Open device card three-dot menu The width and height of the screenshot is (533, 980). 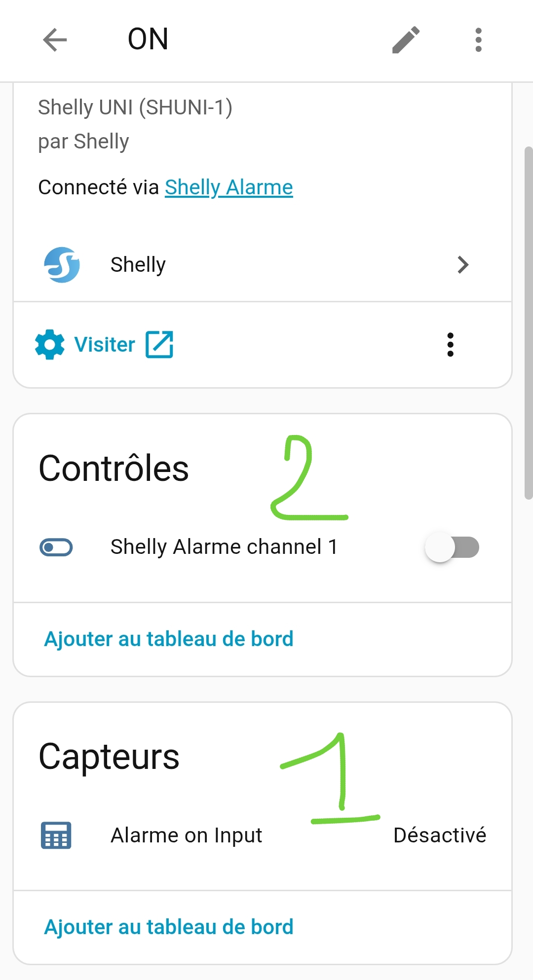coord(450,345)
